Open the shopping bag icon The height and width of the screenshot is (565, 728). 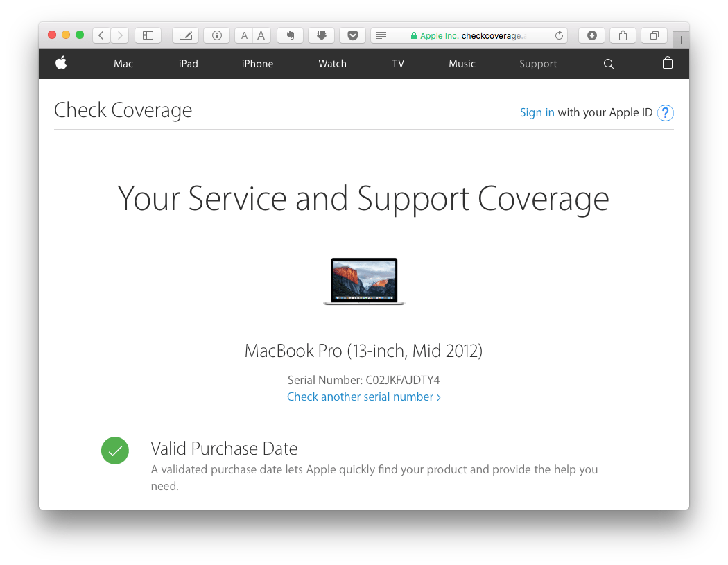(x=668, y=62)
